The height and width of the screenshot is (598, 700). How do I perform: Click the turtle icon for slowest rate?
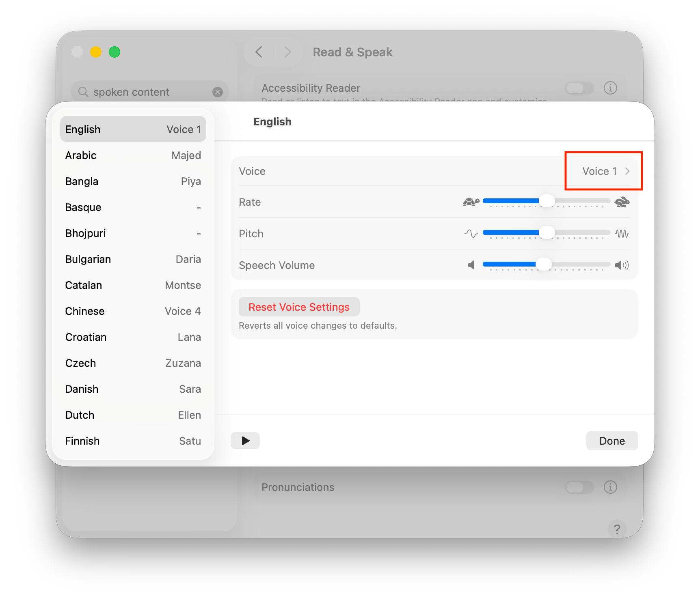471,201
